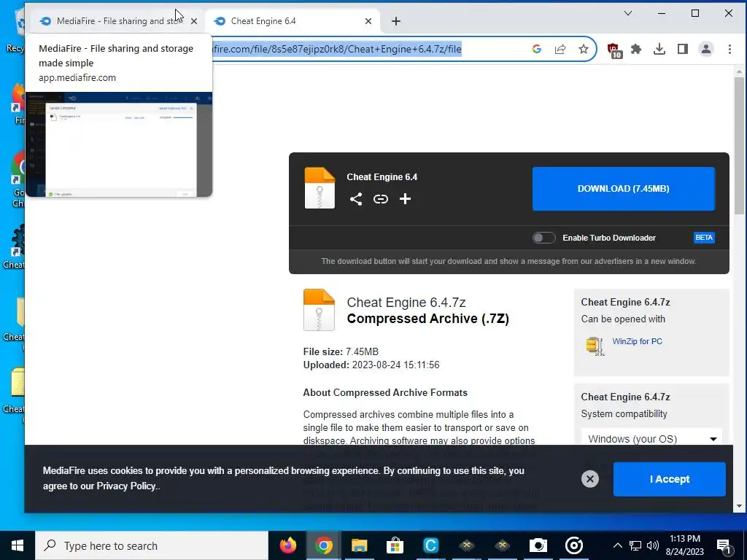The height and width of the screenshot is (560, 747).
Task: Click the 'Uploaded: 2023-08-24 15:11:56' text
Action: pyautogui.click(x=371, y=365)
